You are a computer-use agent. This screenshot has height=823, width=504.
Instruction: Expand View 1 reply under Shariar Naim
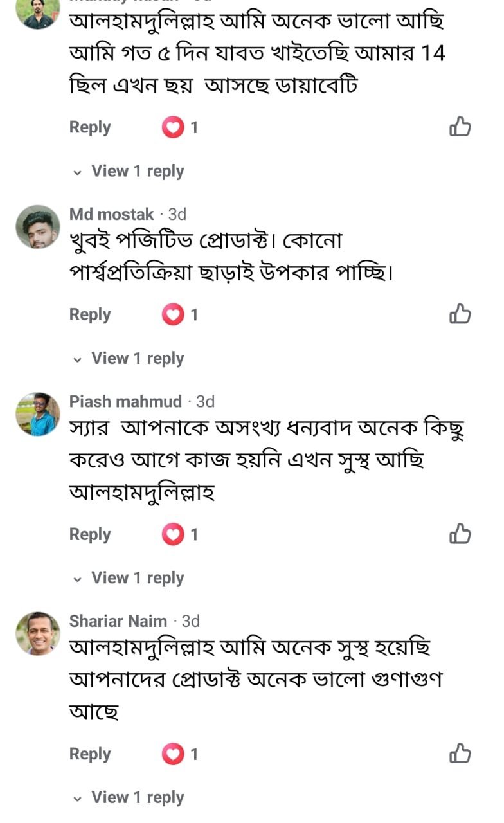click(x=137, y=798)
